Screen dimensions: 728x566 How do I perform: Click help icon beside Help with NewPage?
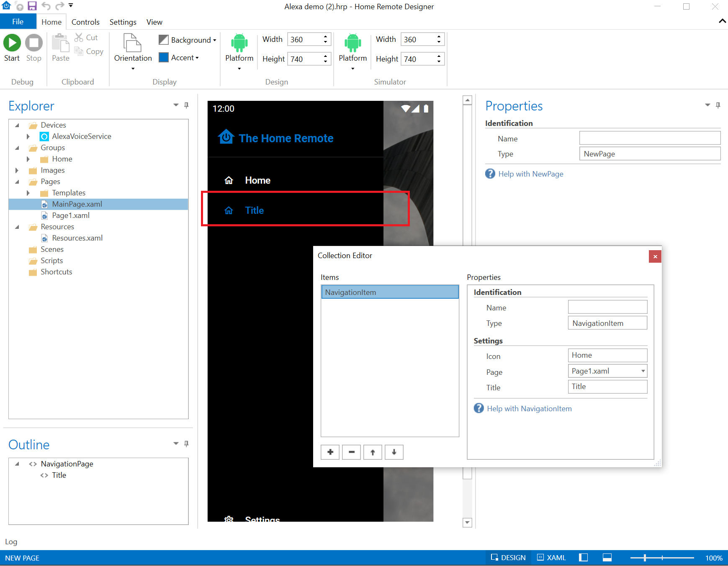tap(490, 173)
